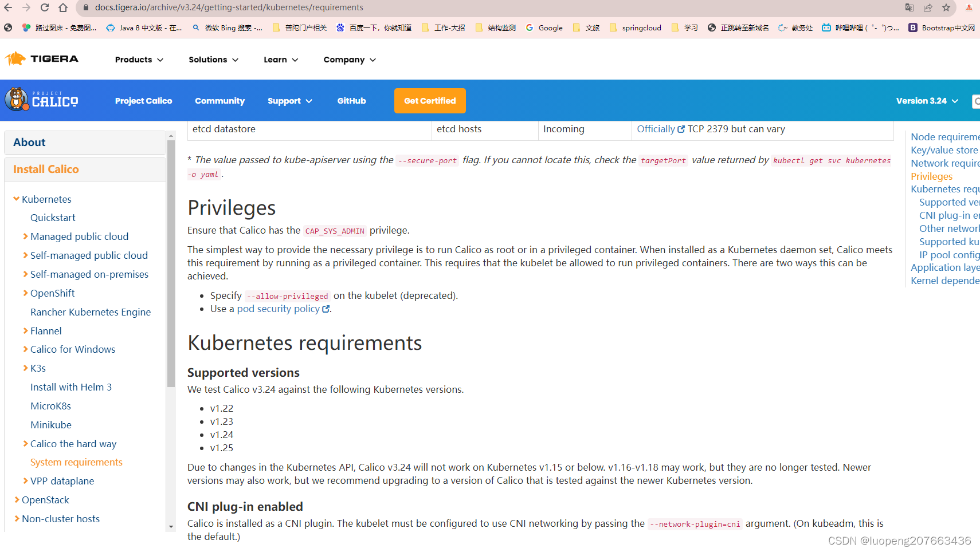980x552 pixels.
Task: Open the Quickstart page
Action: (53, 218)
